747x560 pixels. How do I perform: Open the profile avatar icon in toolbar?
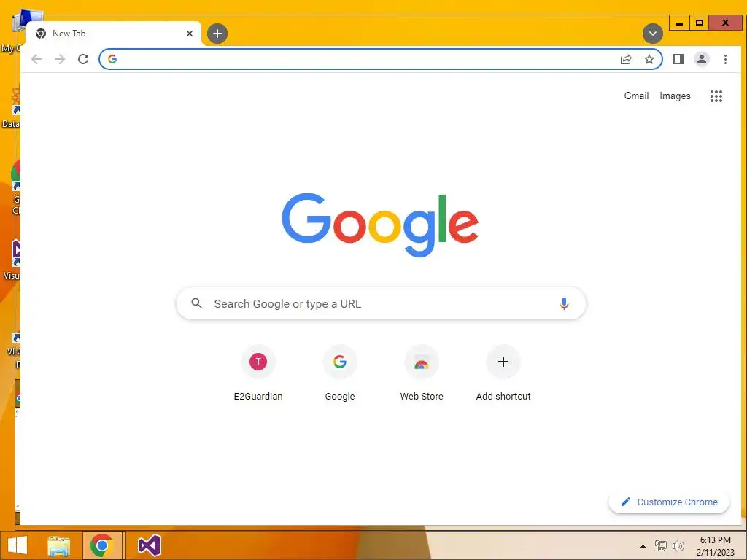(x=702, y=59)
